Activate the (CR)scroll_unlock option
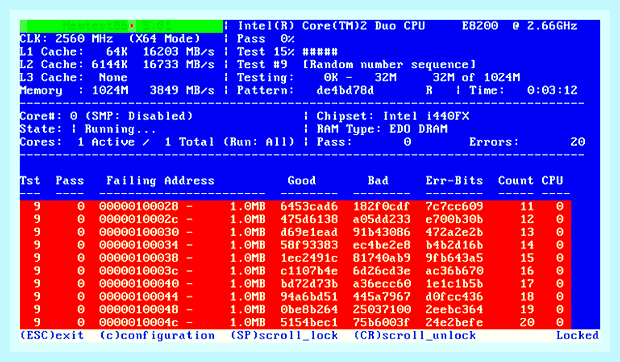 pos(415,336)
